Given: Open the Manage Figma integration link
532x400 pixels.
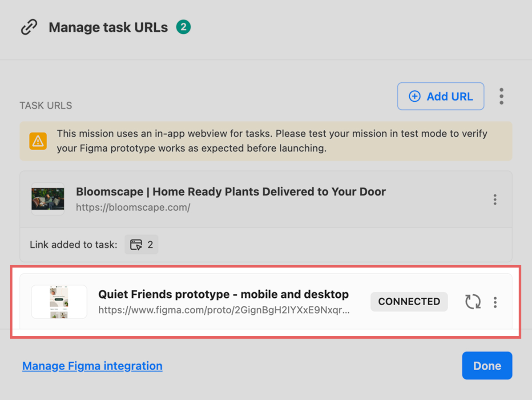Looking at the screenshot, I should click(92, 366).
